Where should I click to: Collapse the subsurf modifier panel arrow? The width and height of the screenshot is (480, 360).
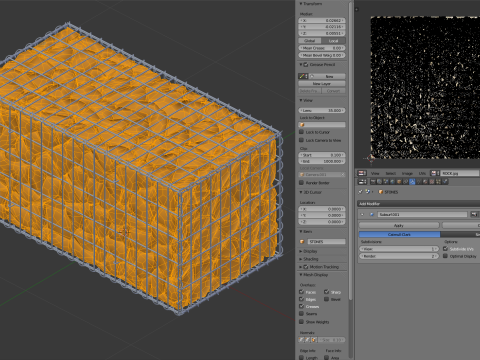click(362, 214)
